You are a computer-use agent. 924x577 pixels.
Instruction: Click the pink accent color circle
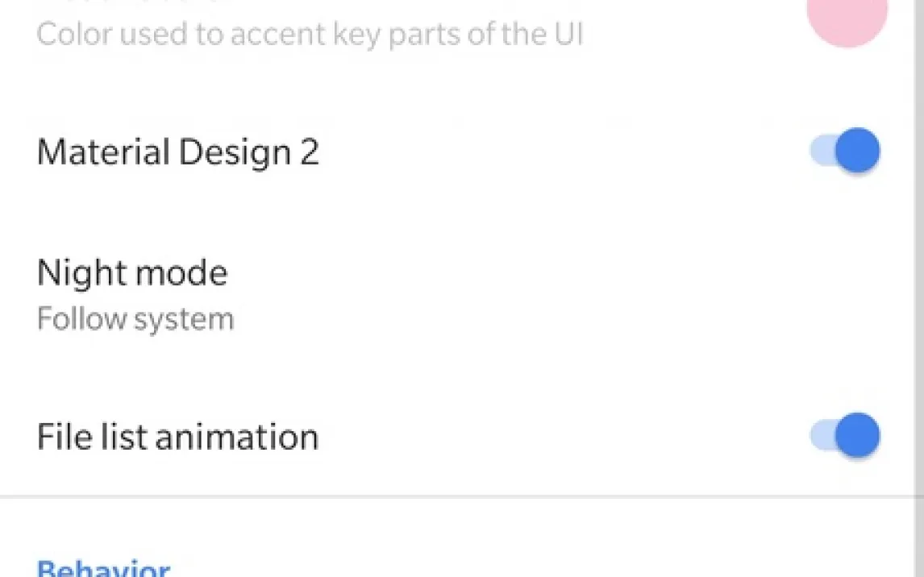pyautogui.click(x=847, y=19)
